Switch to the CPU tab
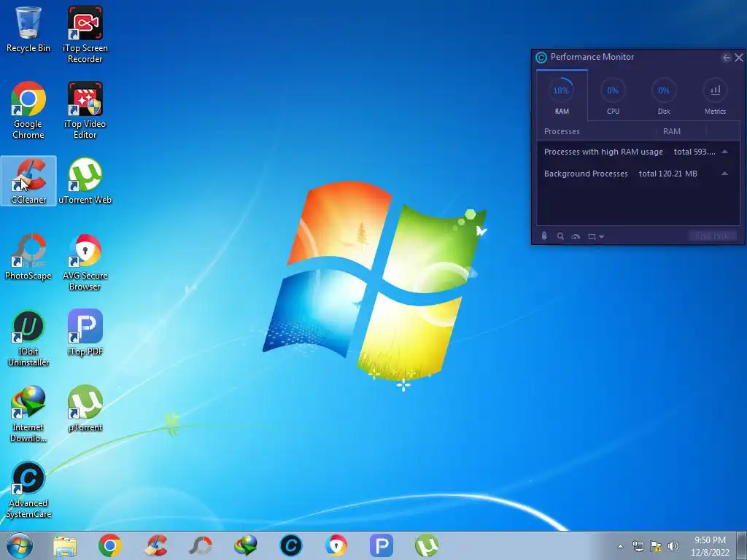The width and height of the screenshot is (747, 560). [x=613, y=96]
